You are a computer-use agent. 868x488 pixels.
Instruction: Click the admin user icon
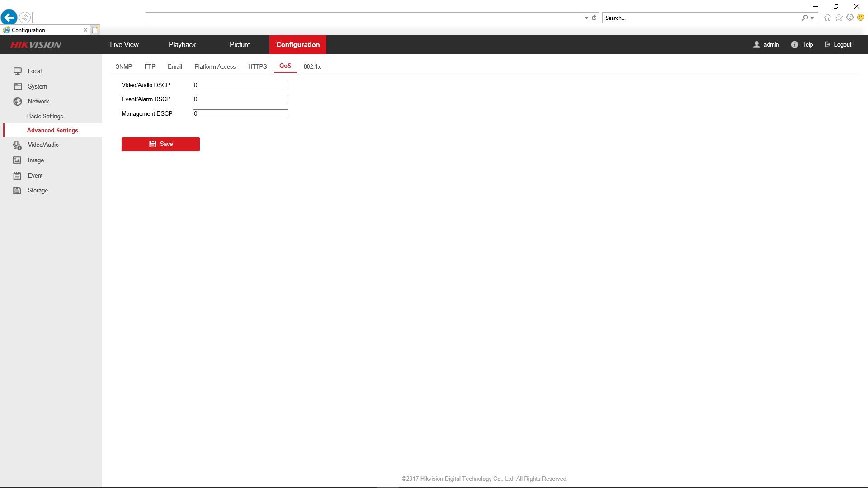click(757, 45)
